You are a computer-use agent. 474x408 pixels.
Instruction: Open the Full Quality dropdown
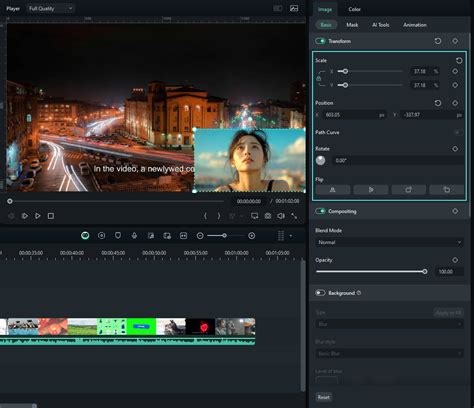pos(51,8)
